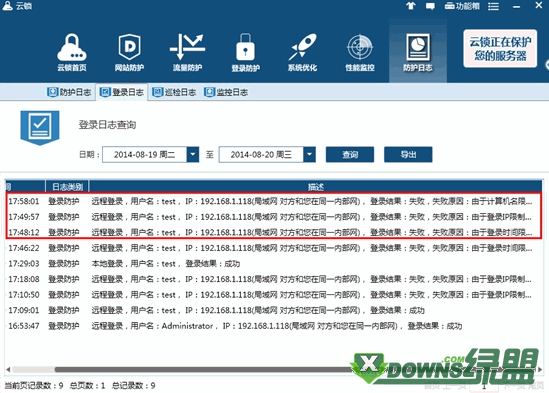The height and width of the screenshot is (393, 549).
Task: Open 网站防护 shield icon
Action: [129, 53]
